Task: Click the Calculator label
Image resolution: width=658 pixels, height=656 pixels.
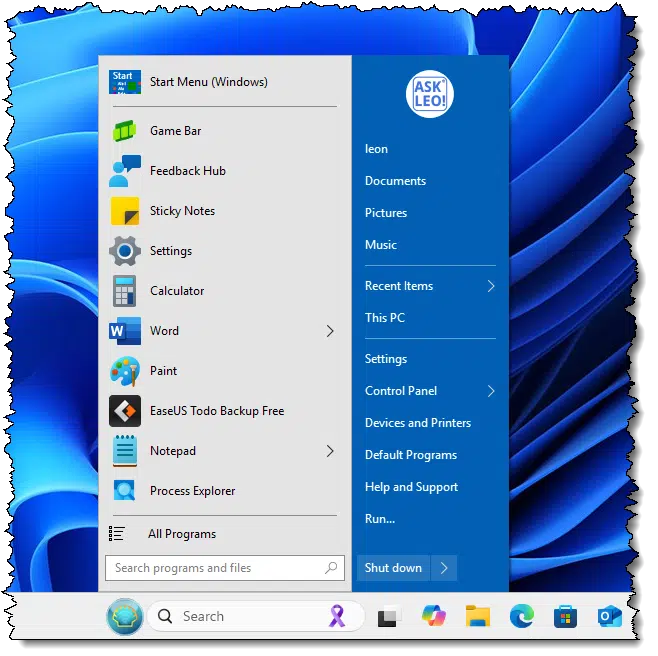Action: point(179,293)
